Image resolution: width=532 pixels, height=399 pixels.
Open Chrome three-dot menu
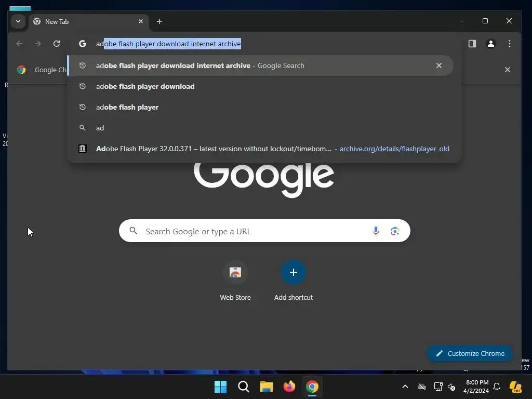(x=509, y=44)
